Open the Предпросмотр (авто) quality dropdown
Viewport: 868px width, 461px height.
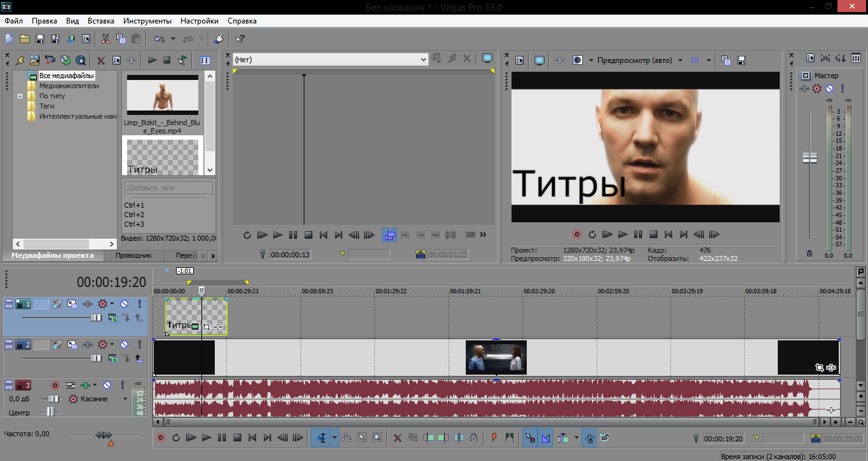tap(680, 60)
